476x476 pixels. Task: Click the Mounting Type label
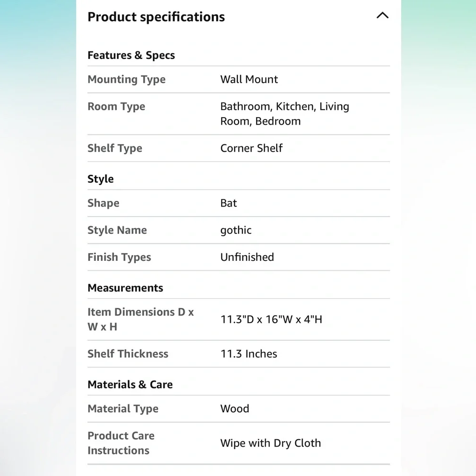pyautogui.click(x=127, y=79)
